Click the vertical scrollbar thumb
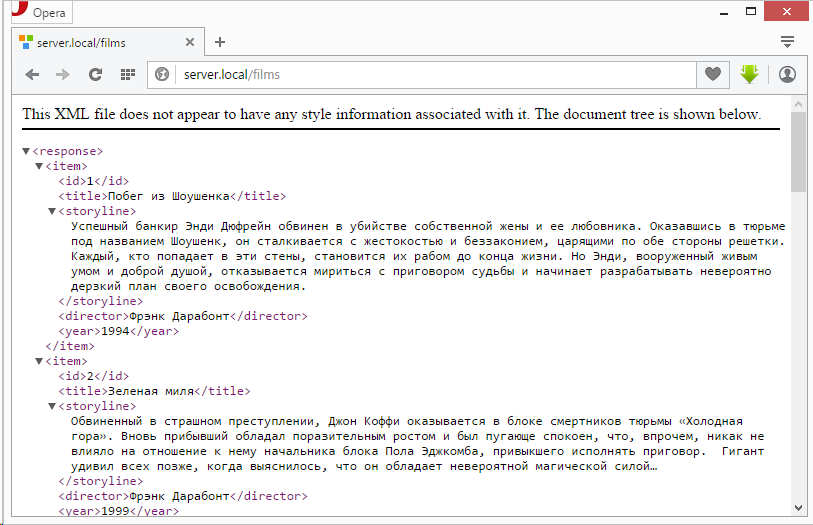This screenshot has height=525, width=813. [798, 151]
